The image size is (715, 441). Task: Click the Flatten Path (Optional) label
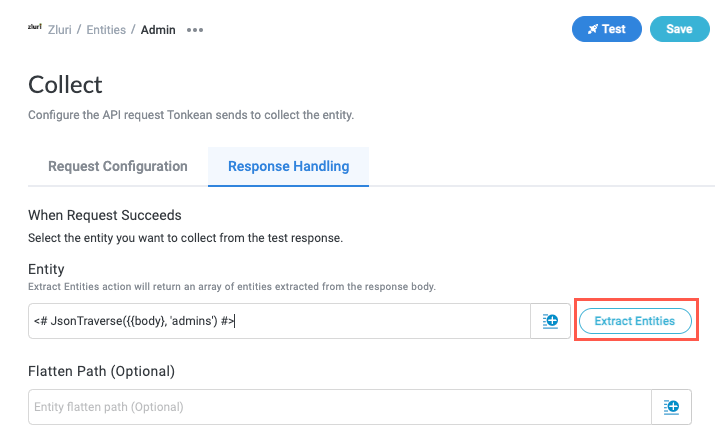coord(101,371)
